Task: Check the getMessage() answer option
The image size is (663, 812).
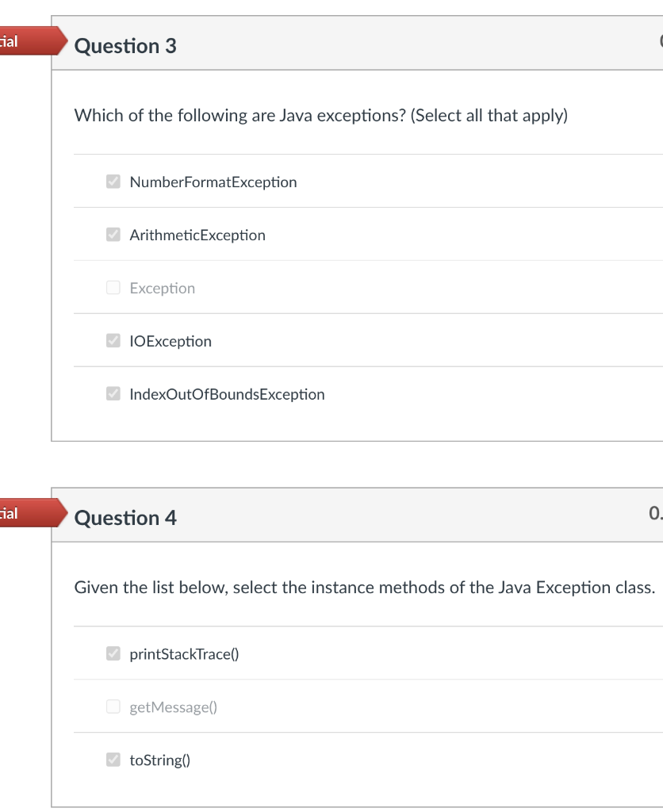Action: point(112,707)
